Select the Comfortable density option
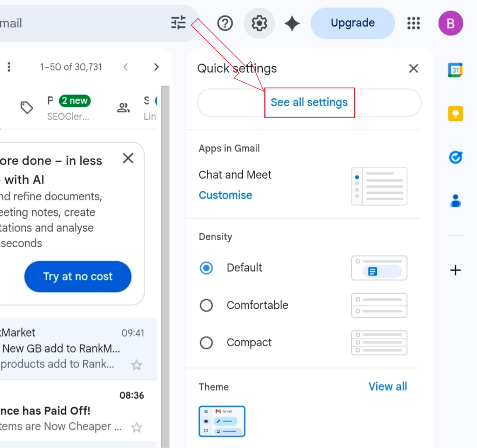 click(206, 305)
